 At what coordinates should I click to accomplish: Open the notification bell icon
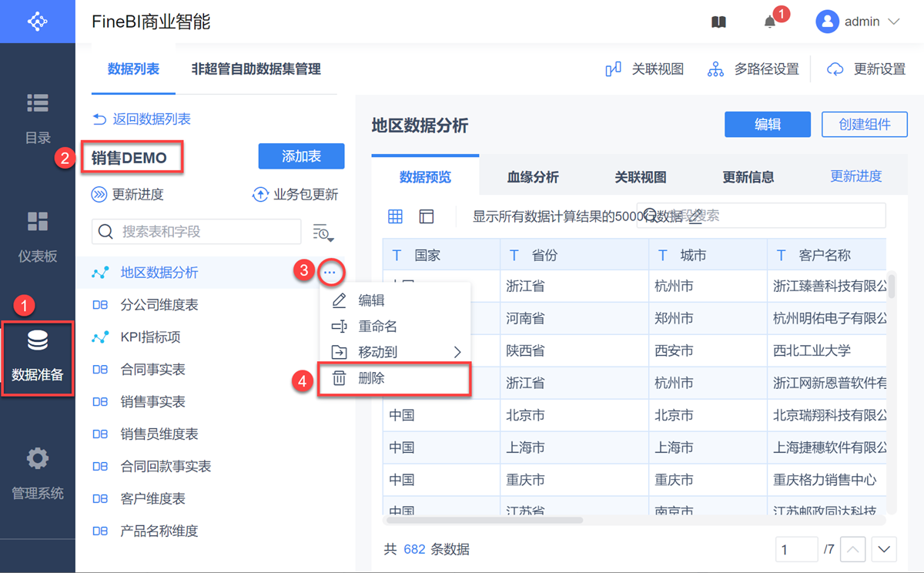click(769, 22)
